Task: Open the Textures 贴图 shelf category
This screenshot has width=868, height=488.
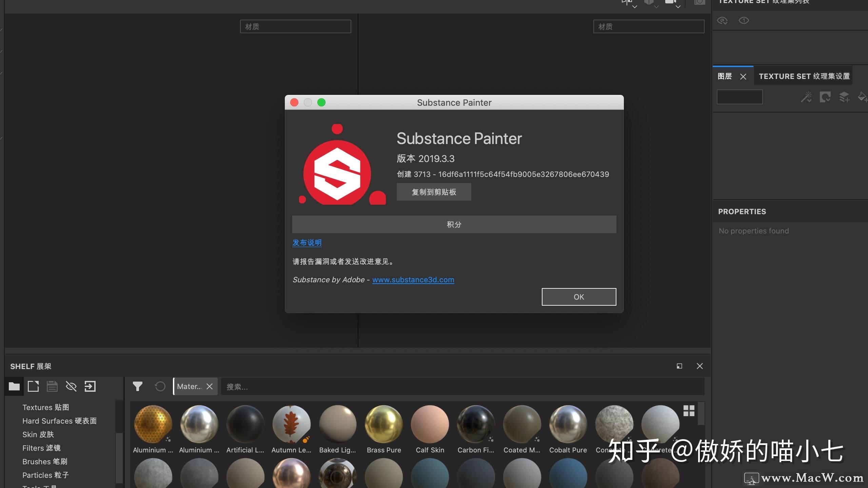Action: 46,407
